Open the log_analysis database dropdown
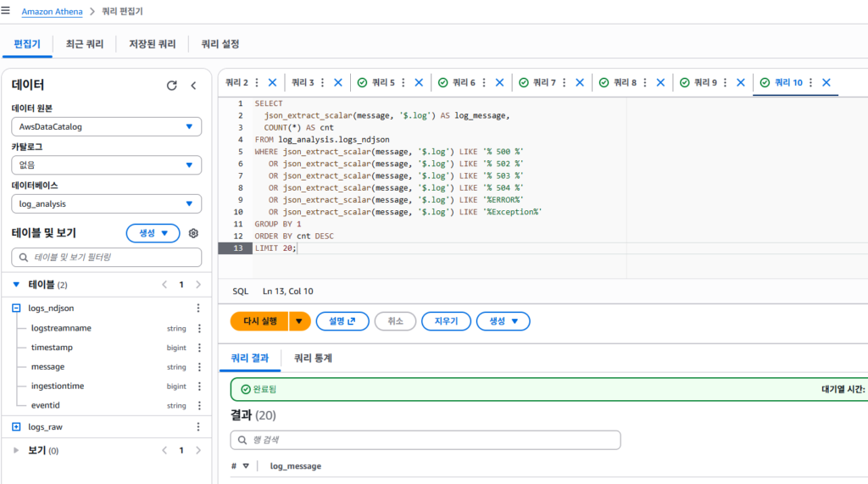Screen dimensions: 868x484 pos(106,203)
